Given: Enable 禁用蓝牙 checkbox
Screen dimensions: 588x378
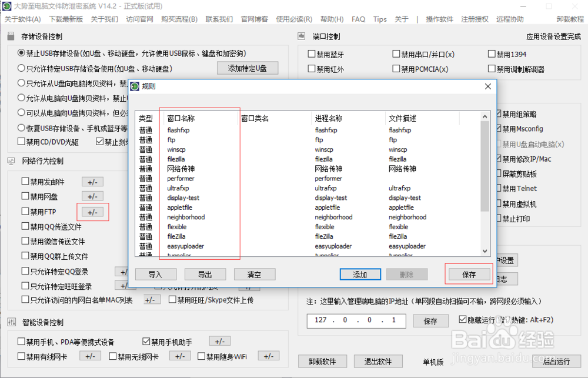Looking at the screenshot, I should (x=311, y=54).
